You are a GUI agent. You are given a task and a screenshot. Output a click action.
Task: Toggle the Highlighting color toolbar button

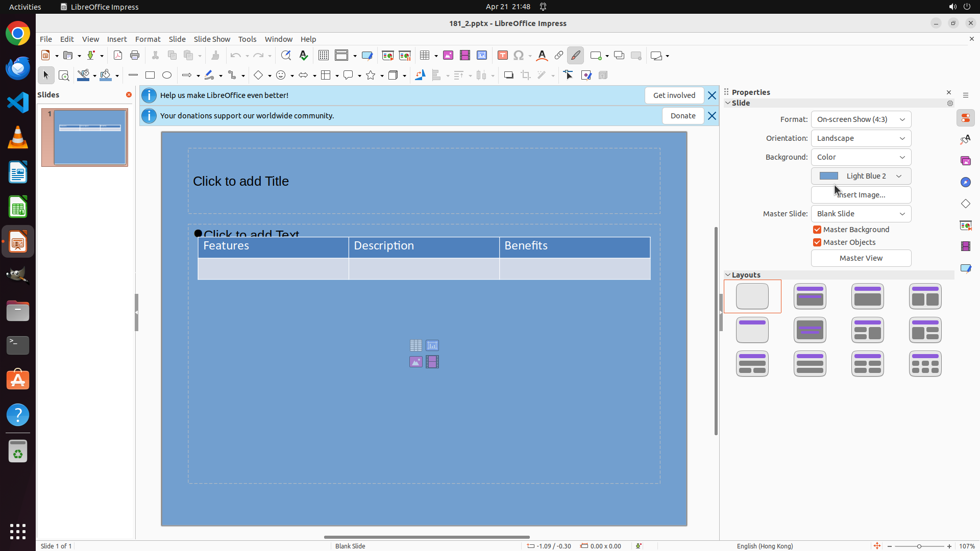(576, 56)
